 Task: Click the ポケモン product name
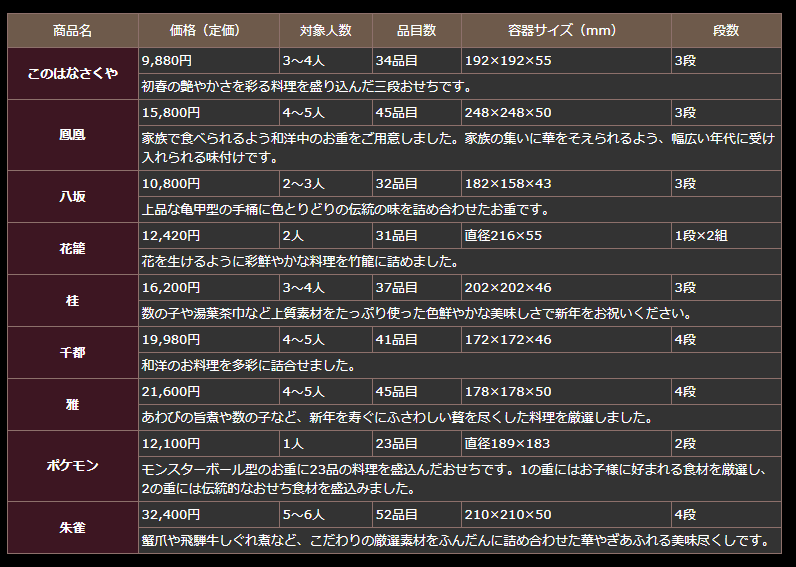click(72, 465)
